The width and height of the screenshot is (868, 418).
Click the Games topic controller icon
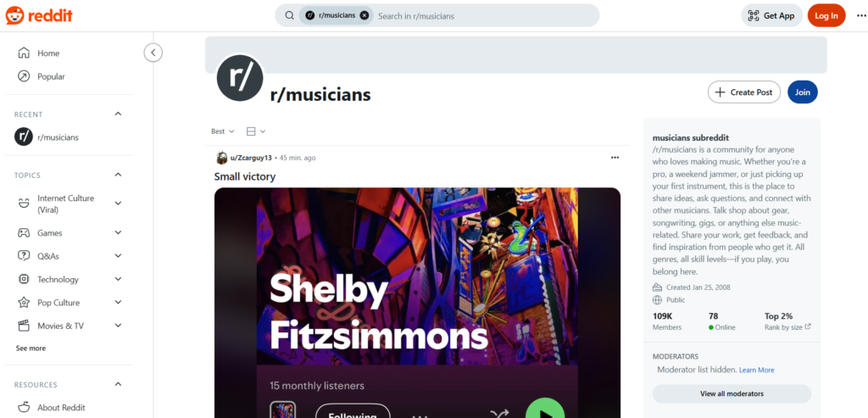click(x=24, y=233)
